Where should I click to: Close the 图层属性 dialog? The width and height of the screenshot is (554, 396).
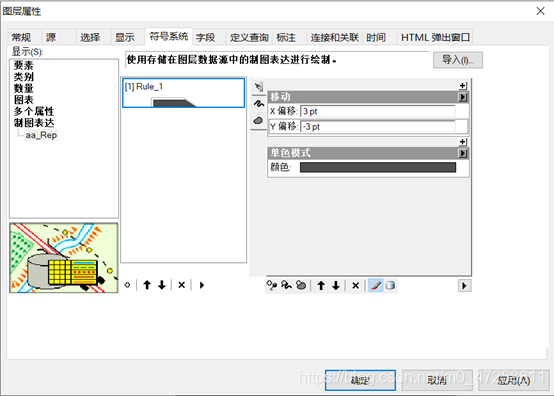coord(540,11)
